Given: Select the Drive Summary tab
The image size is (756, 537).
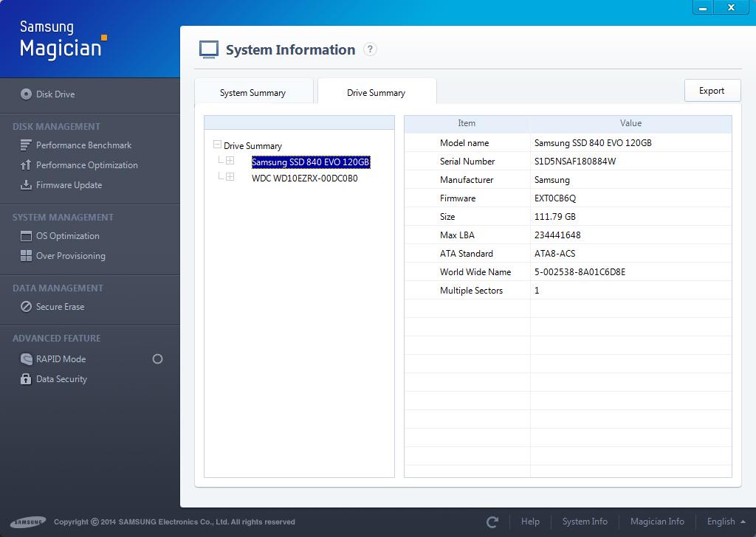Looking at the screenshot, I should point(377,91).
